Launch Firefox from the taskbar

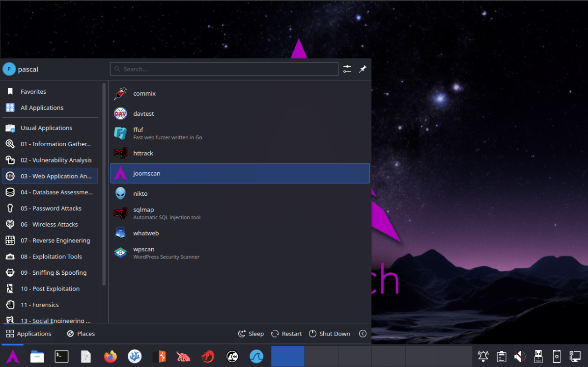tap(110, 357)
